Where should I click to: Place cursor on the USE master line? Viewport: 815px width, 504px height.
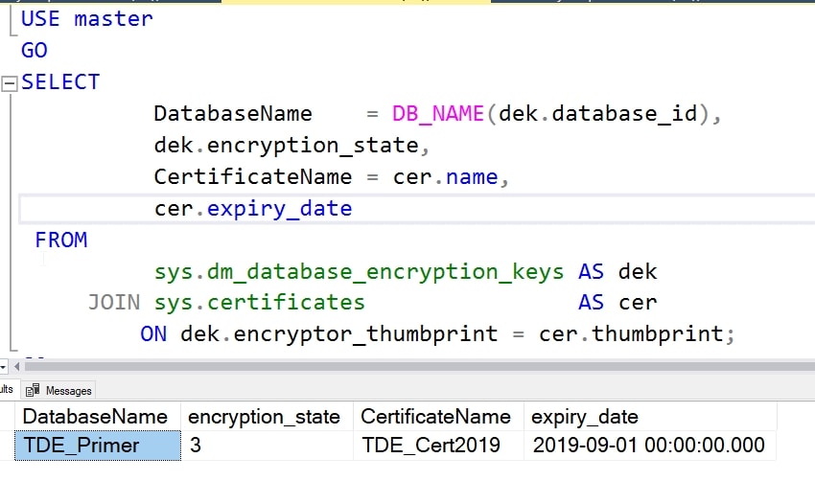[x=86, y=18]
